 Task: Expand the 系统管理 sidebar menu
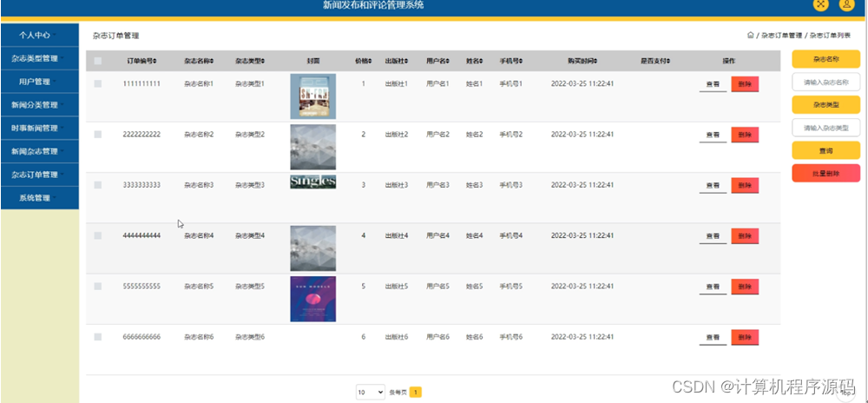click(40, 198)
